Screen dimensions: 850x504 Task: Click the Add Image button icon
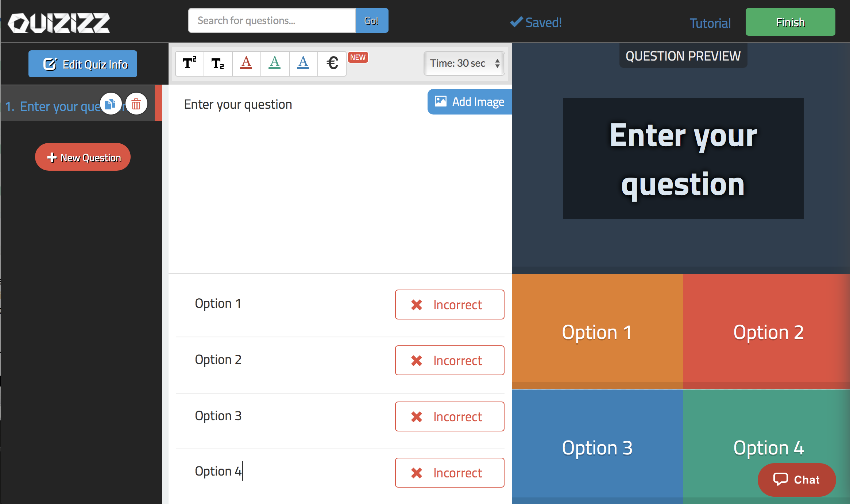click(x=440, y=101)
